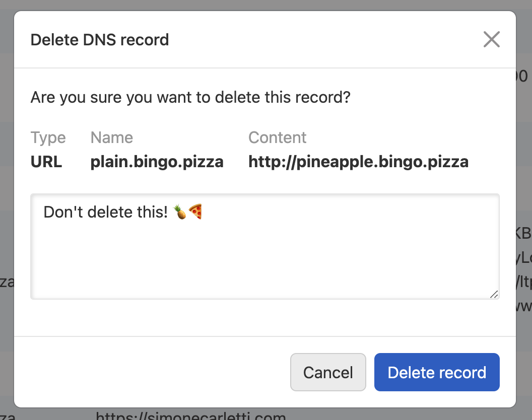Click the Content column label

click(x=277, y=137)
